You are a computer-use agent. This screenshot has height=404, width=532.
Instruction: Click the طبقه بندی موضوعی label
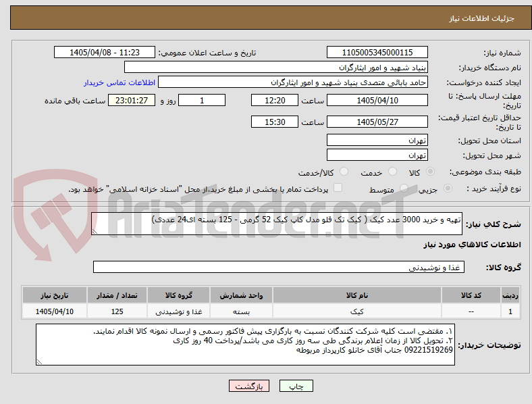coord(485,172)
